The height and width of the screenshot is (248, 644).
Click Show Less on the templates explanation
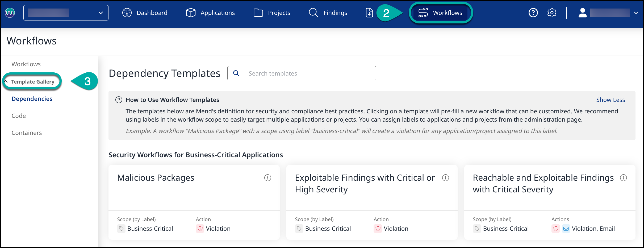(611, 100)
